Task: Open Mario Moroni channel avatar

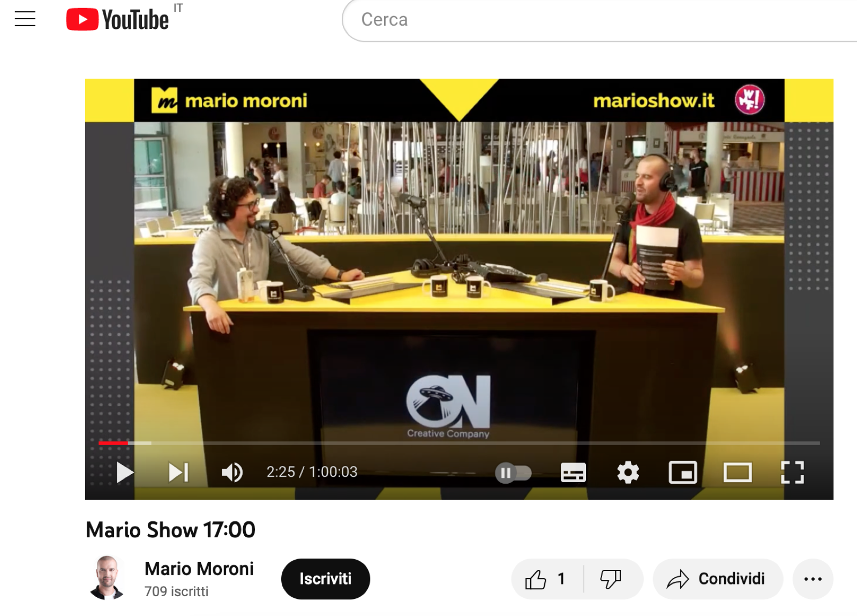Action: coord(107,578)
